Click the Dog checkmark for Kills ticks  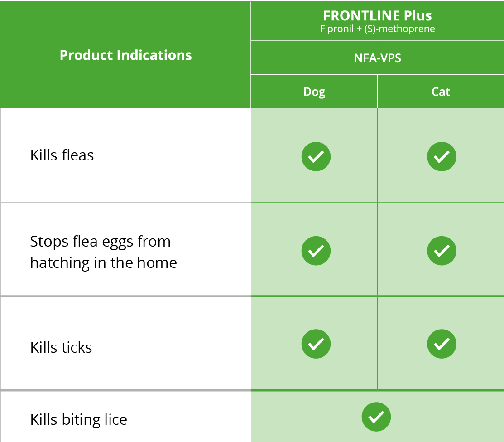click(x=316, y=344)
